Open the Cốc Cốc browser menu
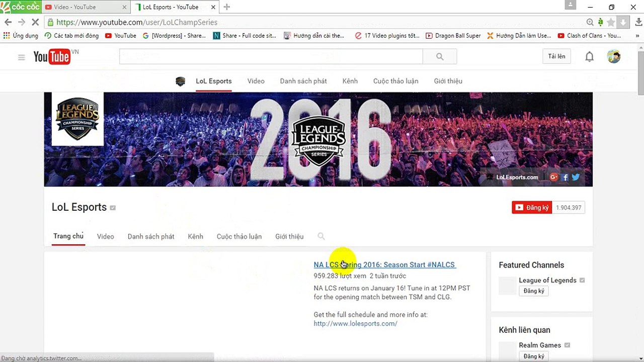644x362 pixels. 21,7
